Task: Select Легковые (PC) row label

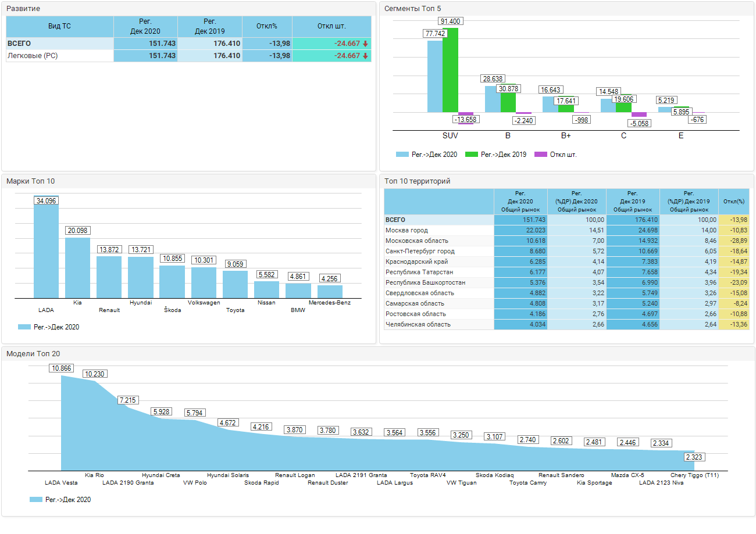Action: 33,56
